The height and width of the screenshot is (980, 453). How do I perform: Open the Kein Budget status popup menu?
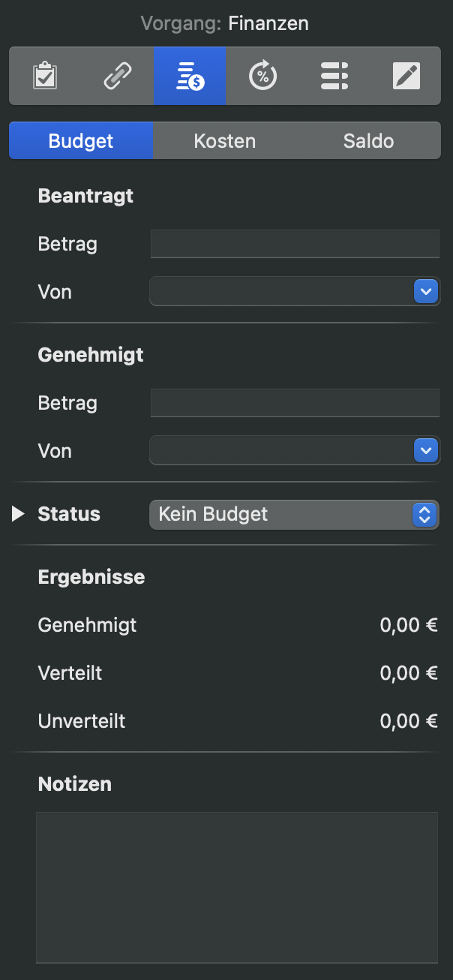pos(285,514)
